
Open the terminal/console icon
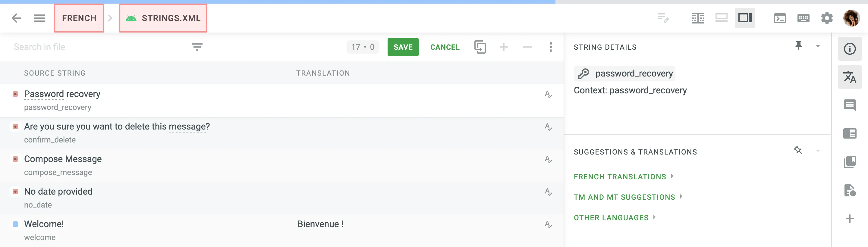click(780, 18)
